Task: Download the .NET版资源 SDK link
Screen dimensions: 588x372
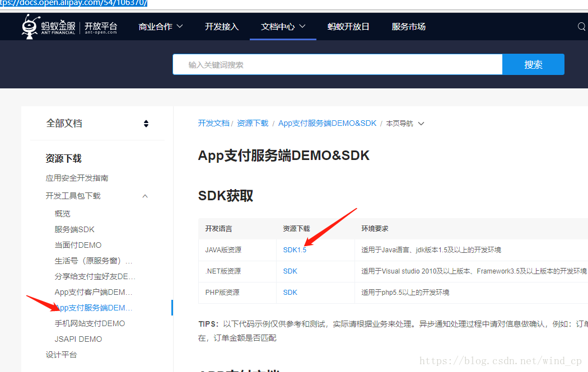Action: pos(290,271)
